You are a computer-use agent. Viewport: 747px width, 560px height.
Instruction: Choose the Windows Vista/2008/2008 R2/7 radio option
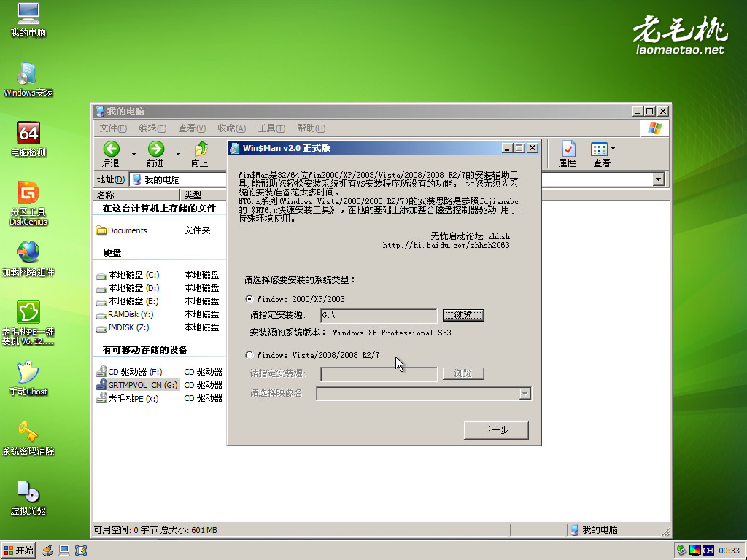point(249,355)
